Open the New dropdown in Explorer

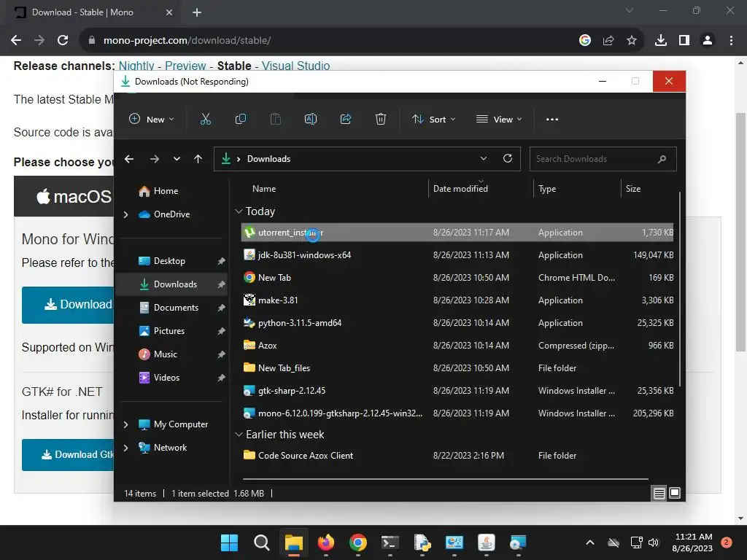152,119
